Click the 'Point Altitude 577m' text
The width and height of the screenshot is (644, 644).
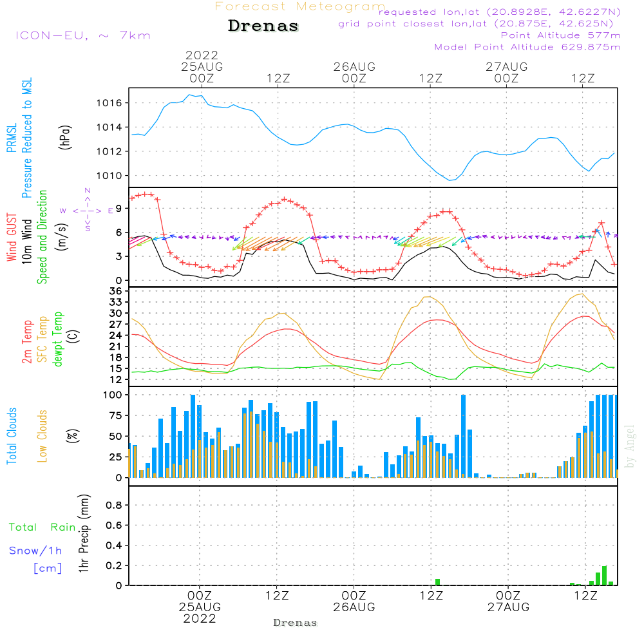click(x=561, y=35)
